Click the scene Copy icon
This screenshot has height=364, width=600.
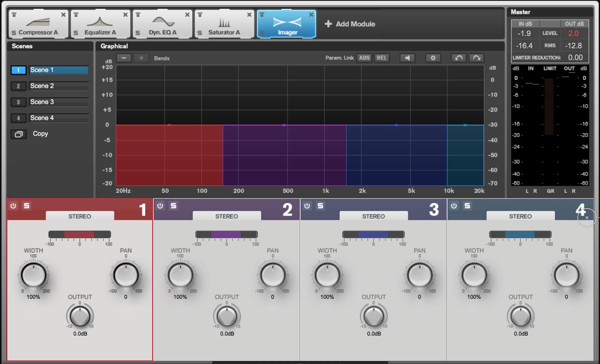pyautogui.click(x=19, y=134)
